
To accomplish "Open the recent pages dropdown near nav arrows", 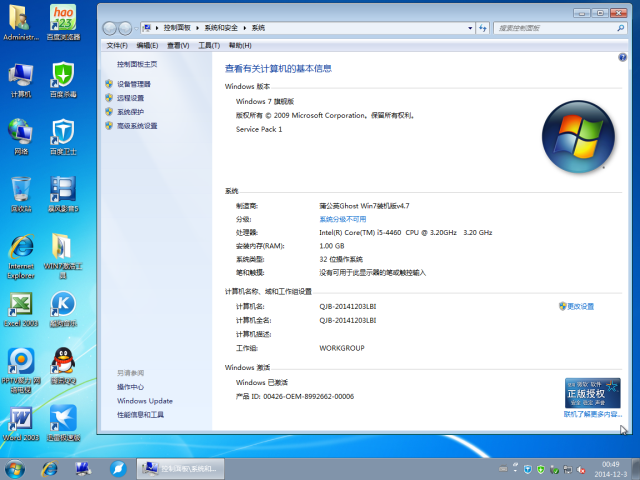I will pyautogui.click(x=136, y=28).
